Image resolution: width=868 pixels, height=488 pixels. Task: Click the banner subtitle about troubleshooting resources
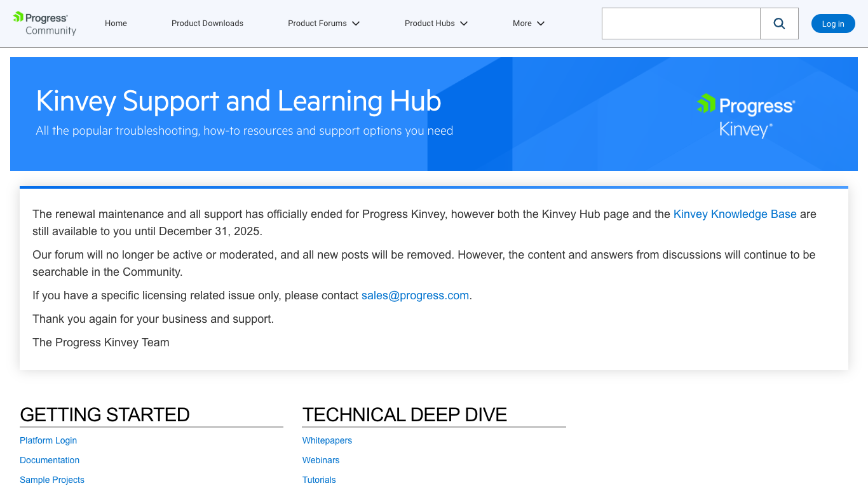point(245,131)
